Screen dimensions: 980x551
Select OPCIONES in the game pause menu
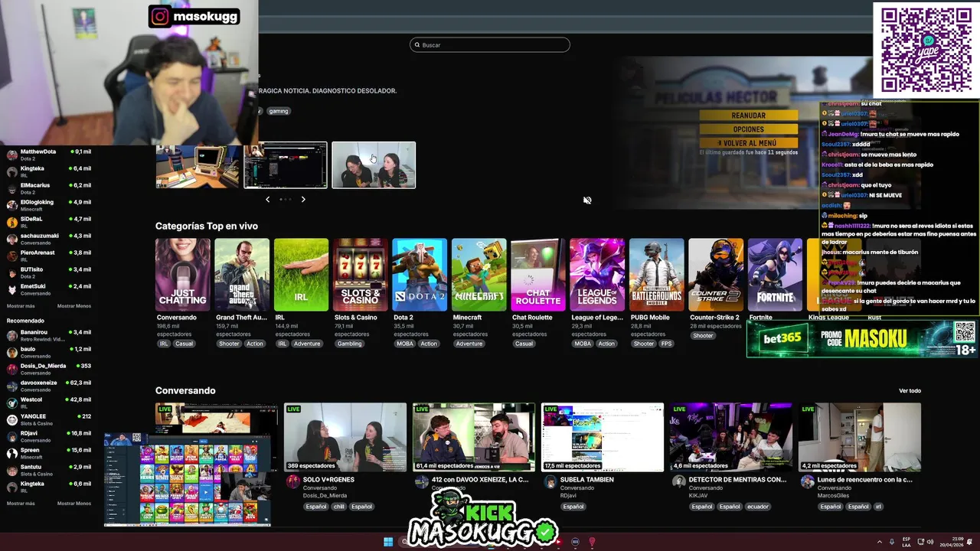tap(748, 129)
